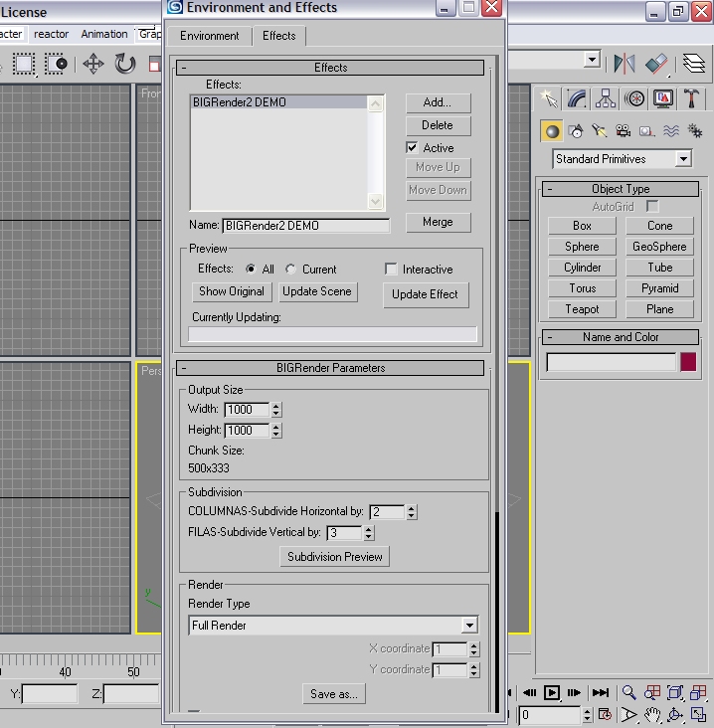Open the Display command panel tab
714x728 pixels.
tap(663, 98)
